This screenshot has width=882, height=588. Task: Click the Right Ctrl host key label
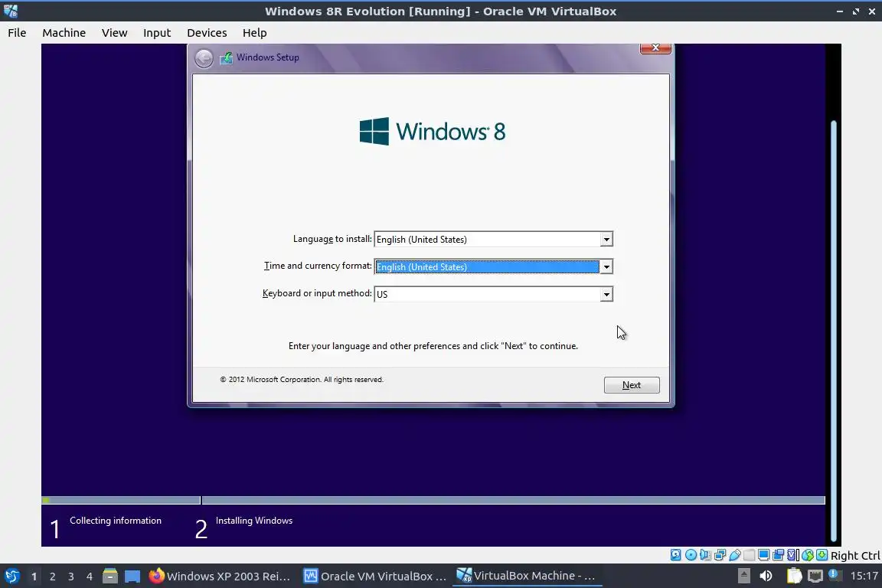(x=855, y=556)
